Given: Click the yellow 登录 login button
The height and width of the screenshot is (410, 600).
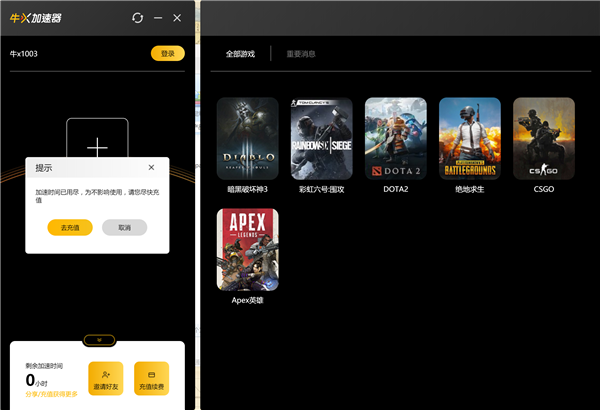Looking at the screenshot, I should tap(168, 54).
